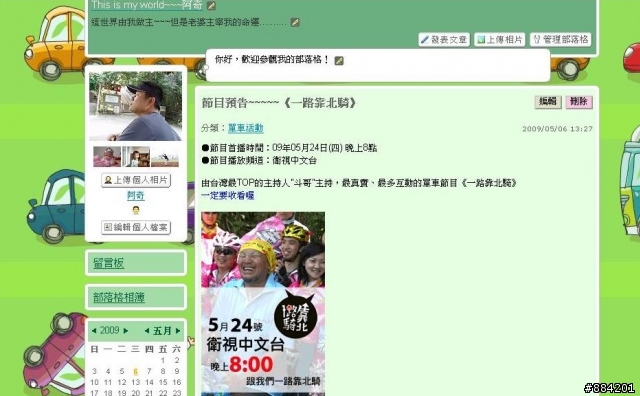640x396 pixels.
Task: Open 單車活動 category link
Action: click(x=246, y=128)
